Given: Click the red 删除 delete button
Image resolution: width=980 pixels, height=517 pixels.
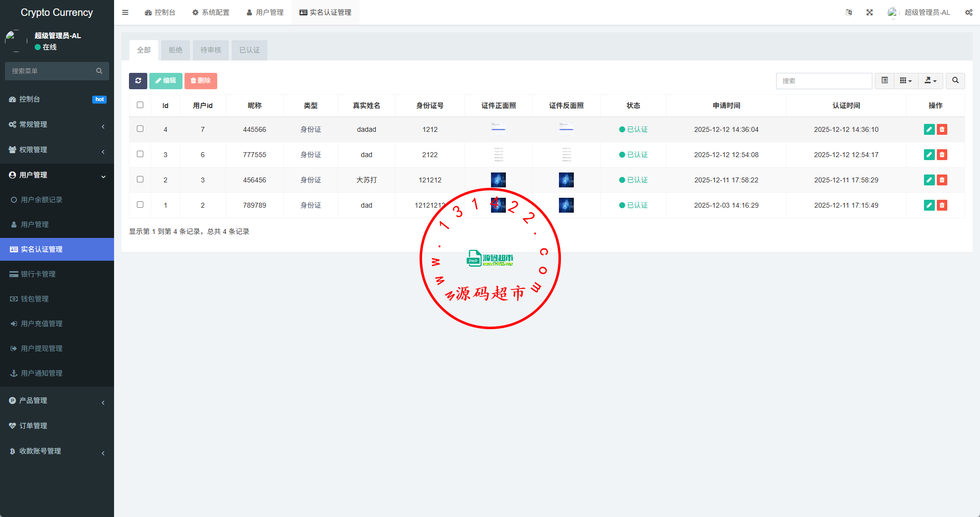Looking at the screenshot, I should click(x=201, y=81).
